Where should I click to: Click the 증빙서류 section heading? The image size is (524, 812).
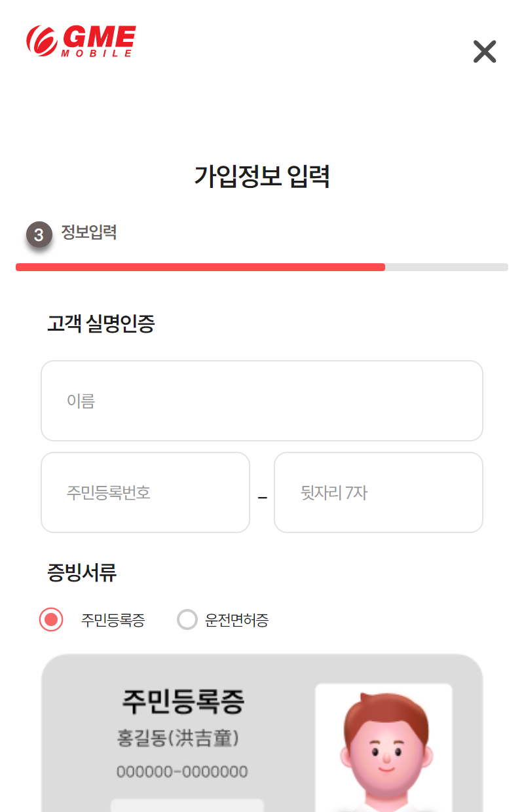(x=82, y=573)
